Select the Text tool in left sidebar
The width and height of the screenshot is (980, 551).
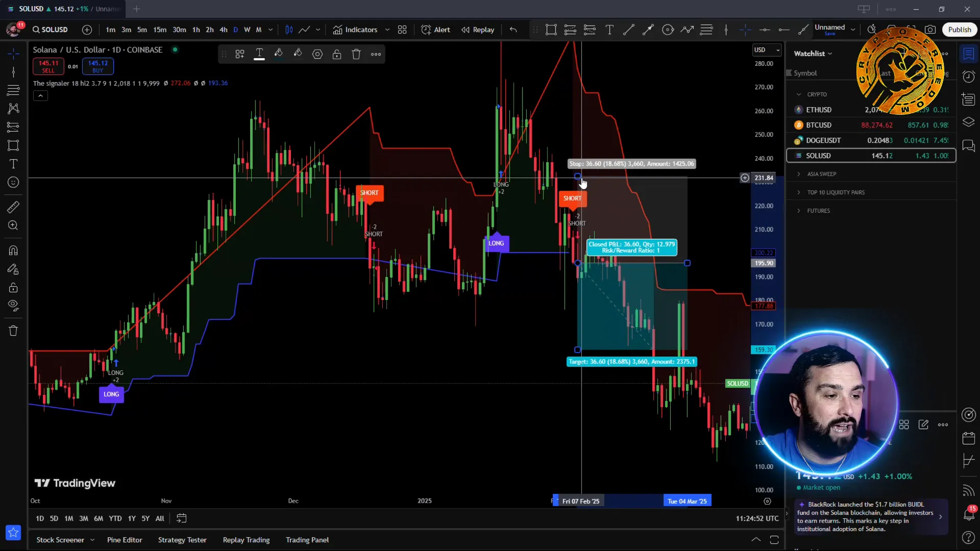14,164
